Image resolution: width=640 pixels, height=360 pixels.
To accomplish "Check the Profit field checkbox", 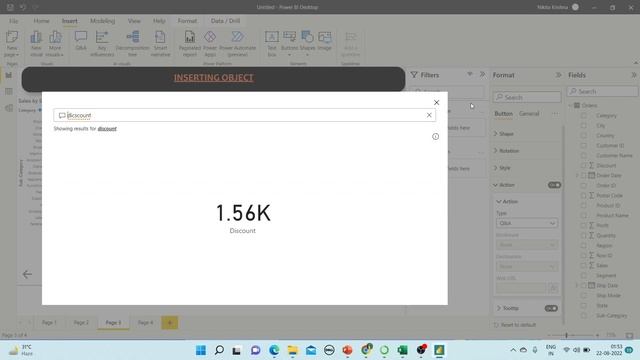I will [x=584, y=225].
